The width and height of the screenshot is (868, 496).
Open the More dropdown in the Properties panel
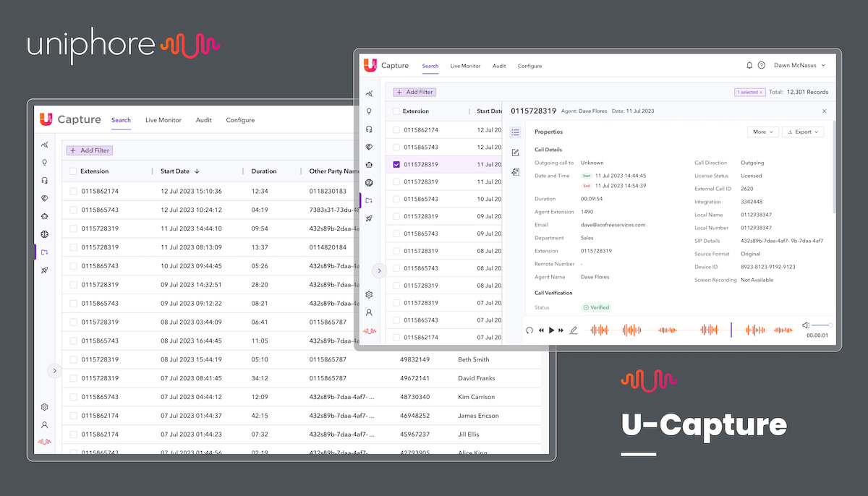coord(762,132)
